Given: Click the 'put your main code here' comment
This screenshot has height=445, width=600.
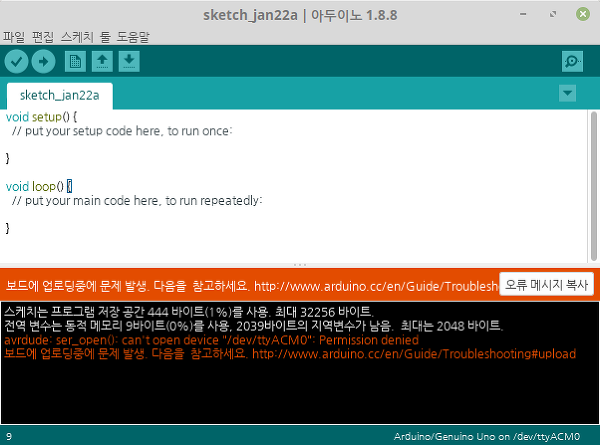Looking at the screenshot, I should pyautogui.click(x=137, y=200).
